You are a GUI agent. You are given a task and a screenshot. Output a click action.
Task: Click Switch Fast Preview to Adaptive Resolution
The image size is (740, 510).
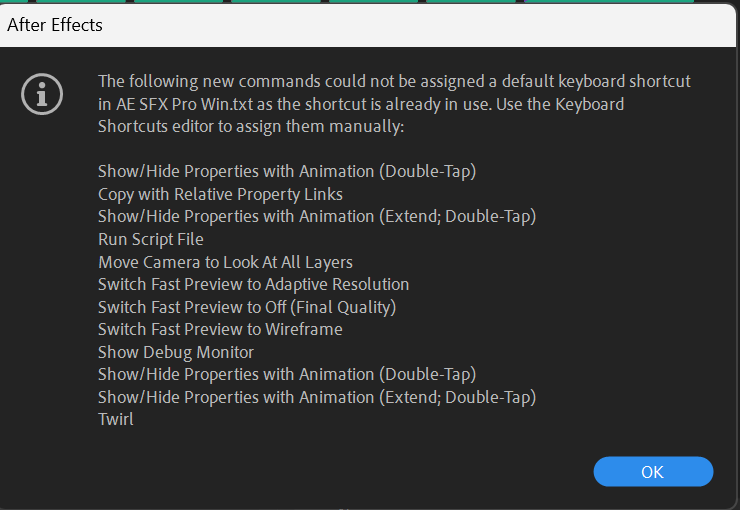[253, 284]
